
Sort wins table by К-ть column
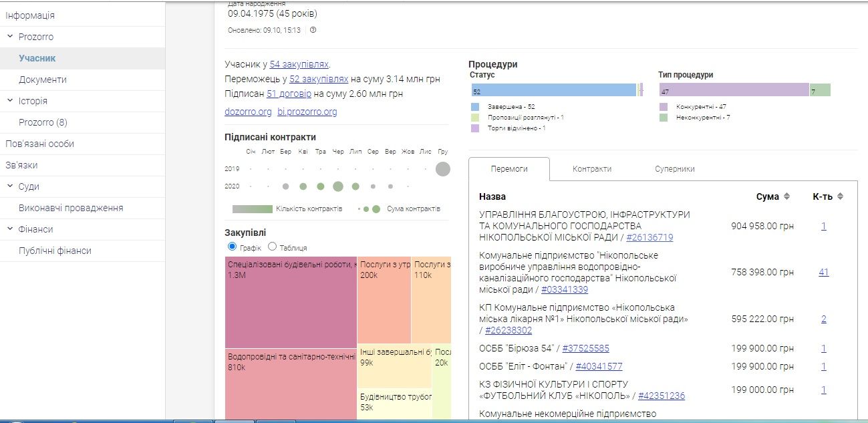840,196
